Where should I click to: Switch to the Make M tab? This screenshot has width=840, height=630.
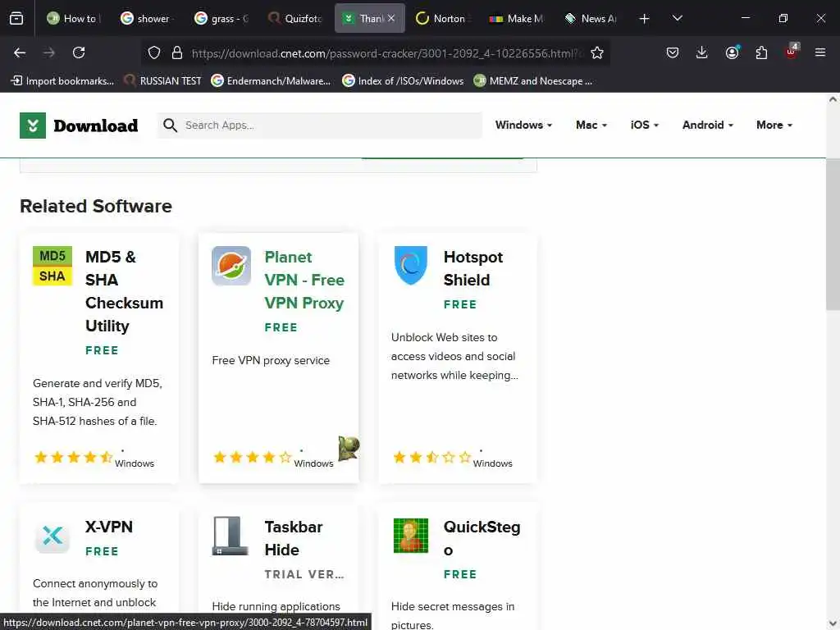tap(517, 18)
